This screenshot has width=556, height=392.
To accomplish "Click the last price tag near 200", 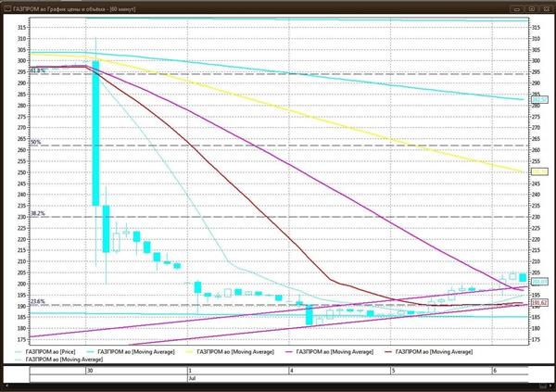I will (539, 282).
